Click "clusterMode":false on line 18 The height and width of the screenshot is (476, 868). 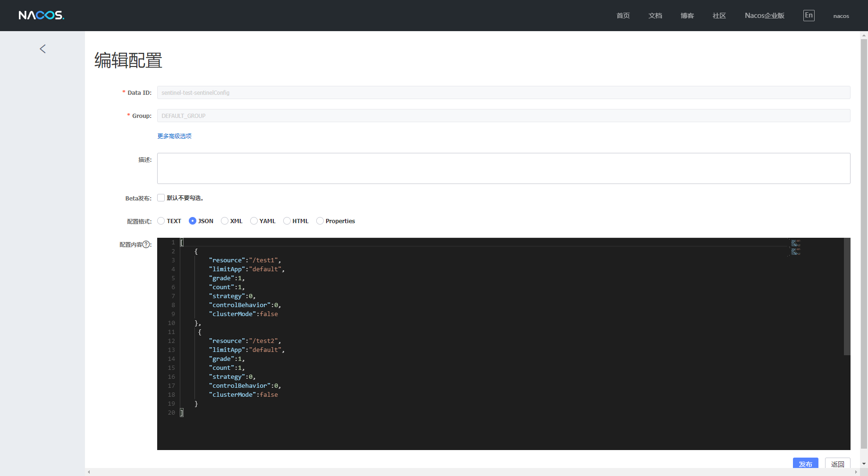[x=244, y=395]
